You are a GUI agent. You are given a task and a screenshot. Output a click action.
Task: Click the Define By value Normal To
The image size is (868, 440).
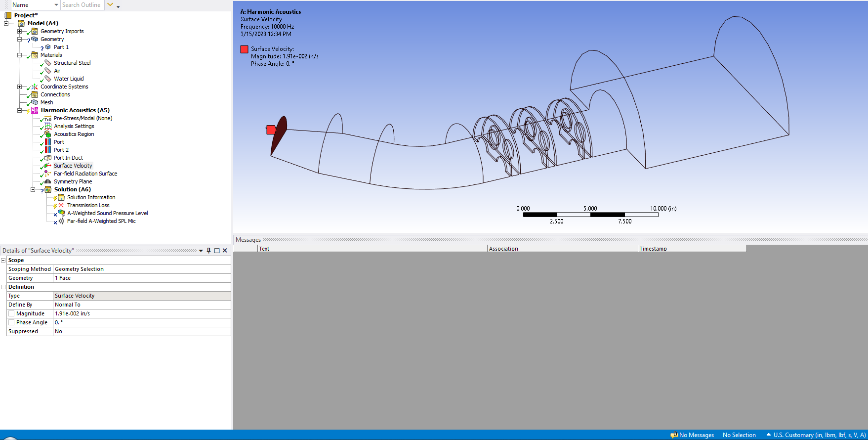tap(142, 305)
